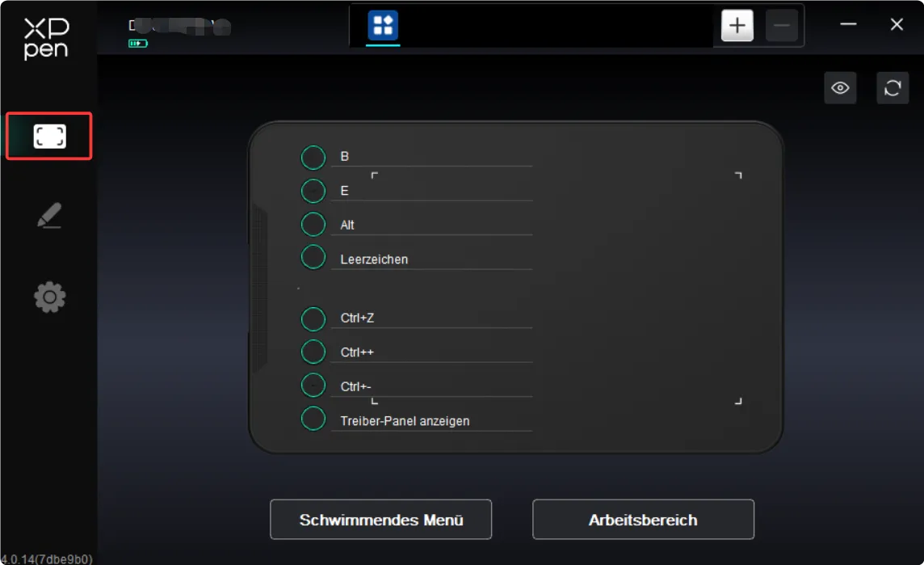This screenshot has height=565, width=924.
Task: Open the work area tab in sidebar
Action: click(49, 137)
